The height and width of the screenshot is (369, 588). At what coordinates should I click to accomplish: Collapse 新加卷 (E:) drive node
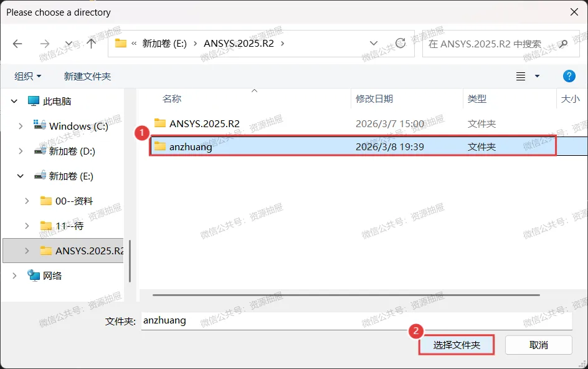click(x=21, y=176)
